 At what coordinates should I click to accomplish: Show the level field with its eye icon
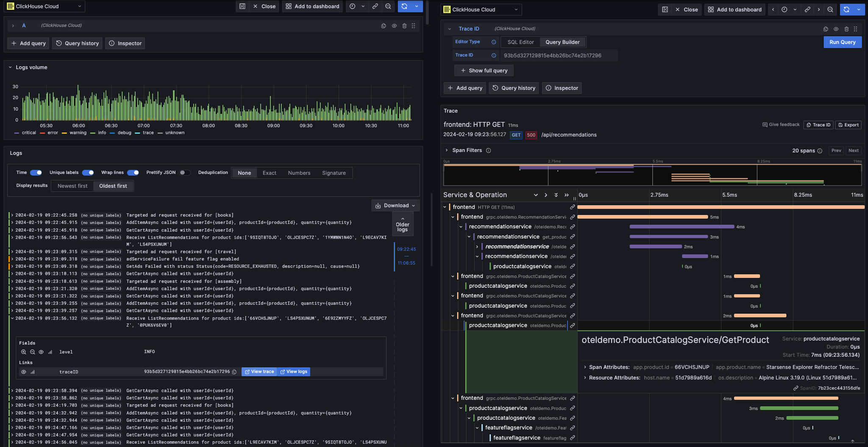pyautogui.click(x=41, y=352)
